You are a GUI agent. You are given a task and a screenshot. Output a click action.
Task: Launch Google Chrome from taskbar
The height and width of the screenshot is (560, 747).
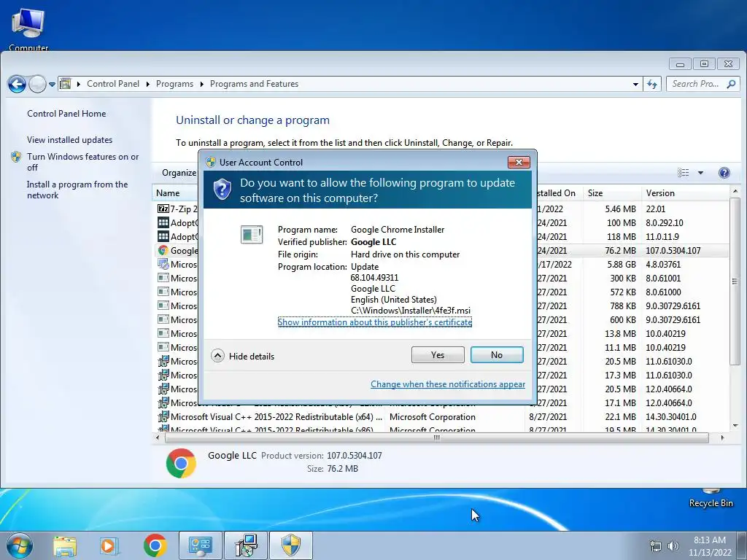(x=155, y=545)
